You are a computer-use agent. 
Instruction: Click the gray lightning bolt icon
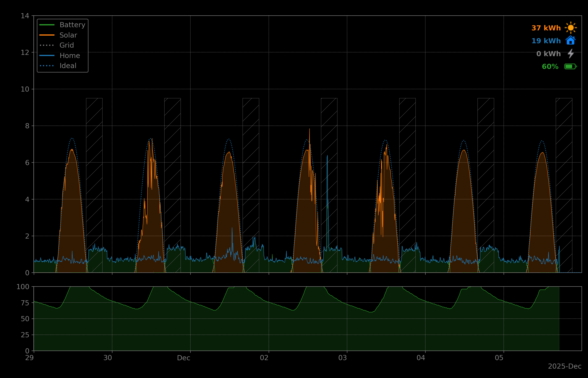pos(571,53)
